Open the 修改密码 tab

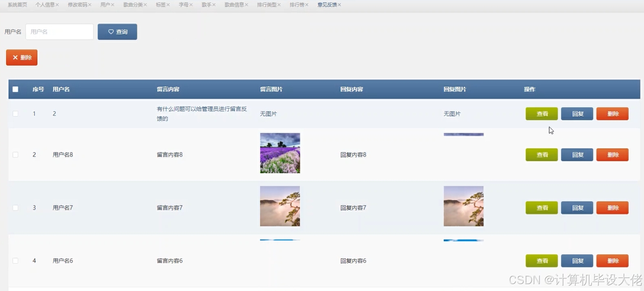77,5
